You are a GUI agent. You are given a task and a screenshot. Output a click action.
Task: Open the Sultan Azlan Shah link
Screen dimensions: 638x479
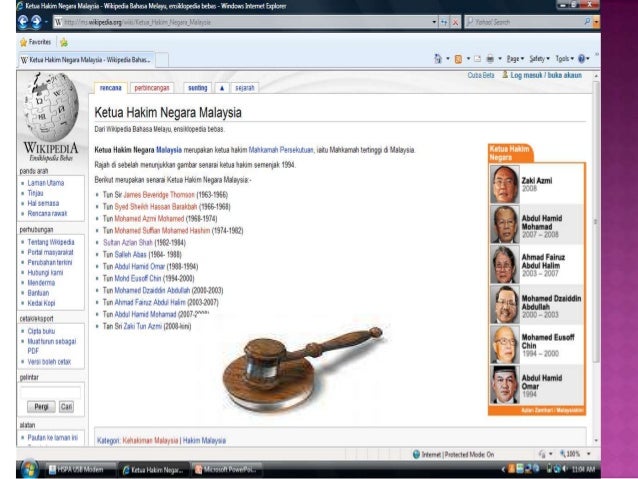[x=128, y=243]
